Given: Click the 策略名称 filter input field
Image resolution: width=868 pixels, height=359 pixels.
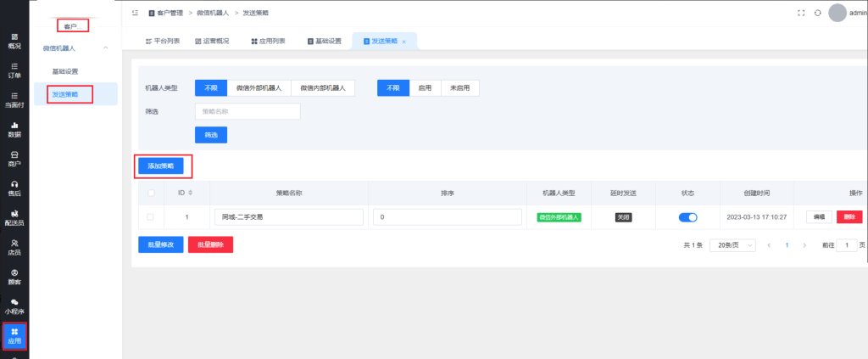Looking at the screenshot, I should coord(247,111).
